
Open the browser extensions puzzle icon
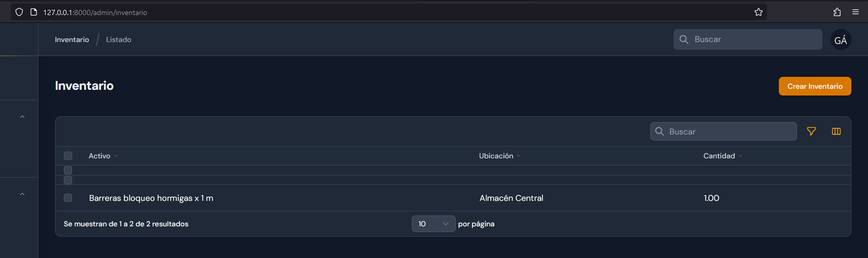point(837,12)
